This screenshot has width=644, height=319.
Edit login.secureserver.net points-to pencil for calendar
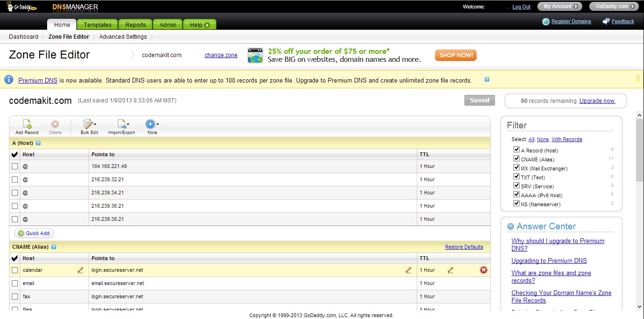(x=408, y=270)
